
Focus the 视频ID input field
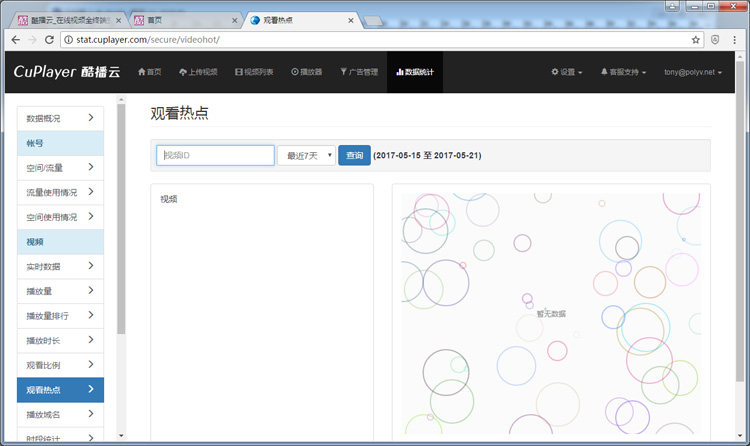pyautogui.click(x=215, y=155)
